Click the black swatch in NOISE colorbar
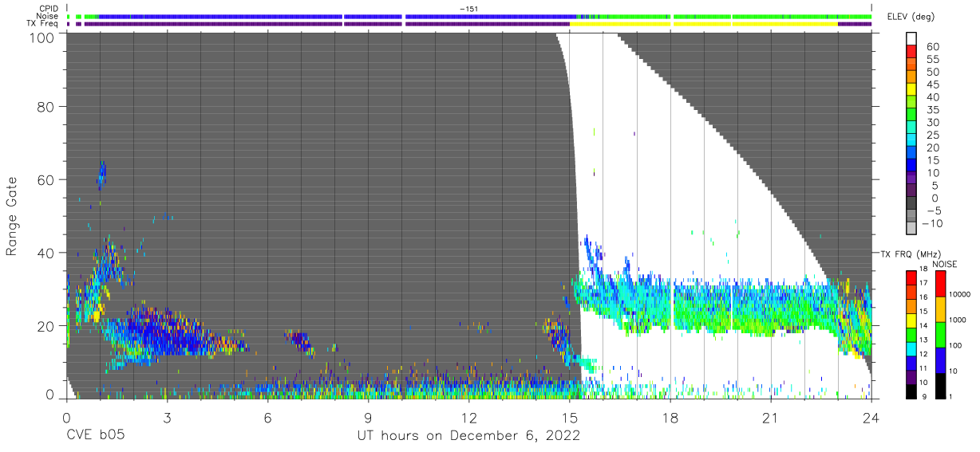The width and height of the screenshot is (980, 452). pos(940,386)
